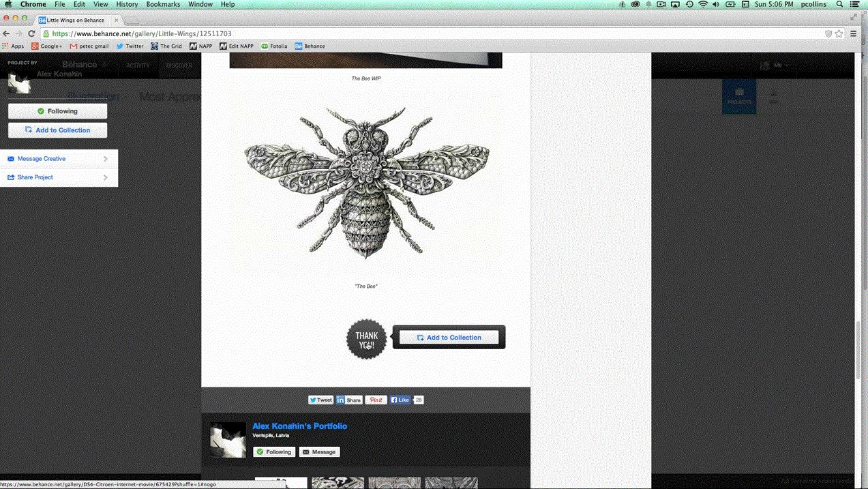Open a new tab next to Little Wings
The width and height of the screenshot is (868, 489).
(132, 20)
